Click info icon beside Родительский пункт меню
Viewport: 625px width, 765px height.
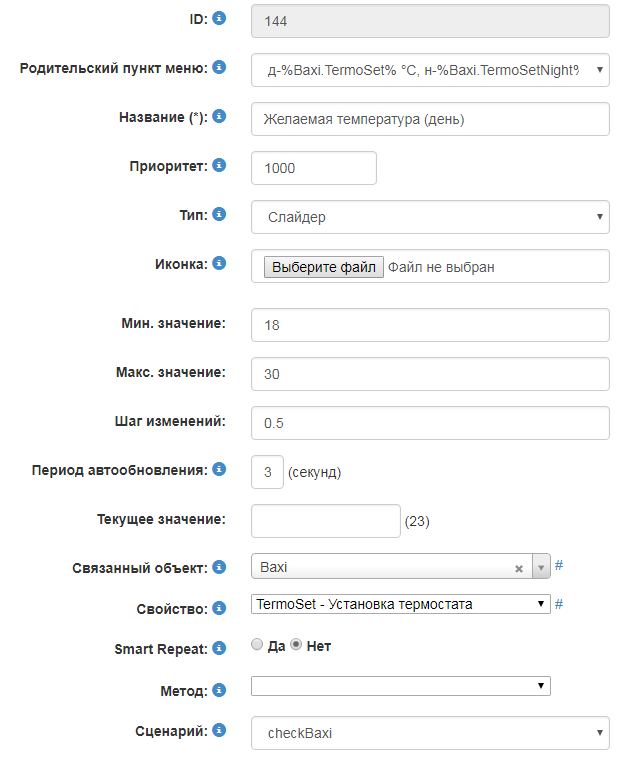(219, 68)
